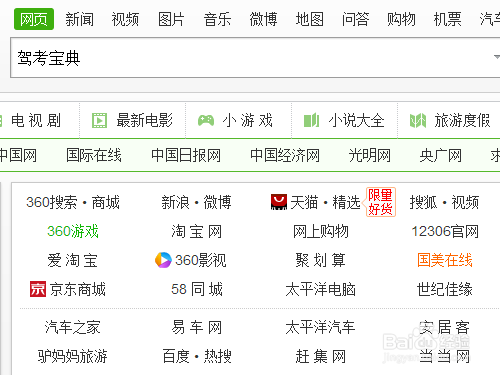Open the 商城 link after 360搜索
Image resolution: width=500 pixels, height=375 pixels.
pos(105,202)
